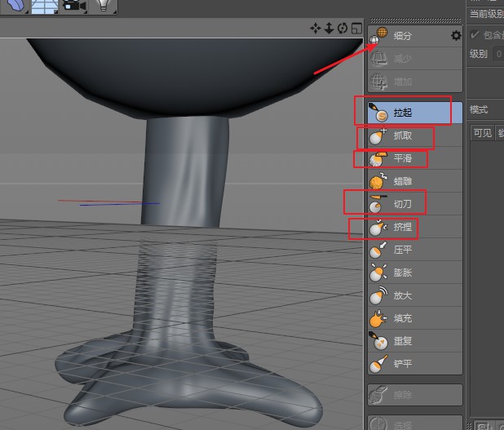The height and width of the screenshot is (430, 504).
Task: Toggle the 包含 checkbox
Action: click(475, 35)
